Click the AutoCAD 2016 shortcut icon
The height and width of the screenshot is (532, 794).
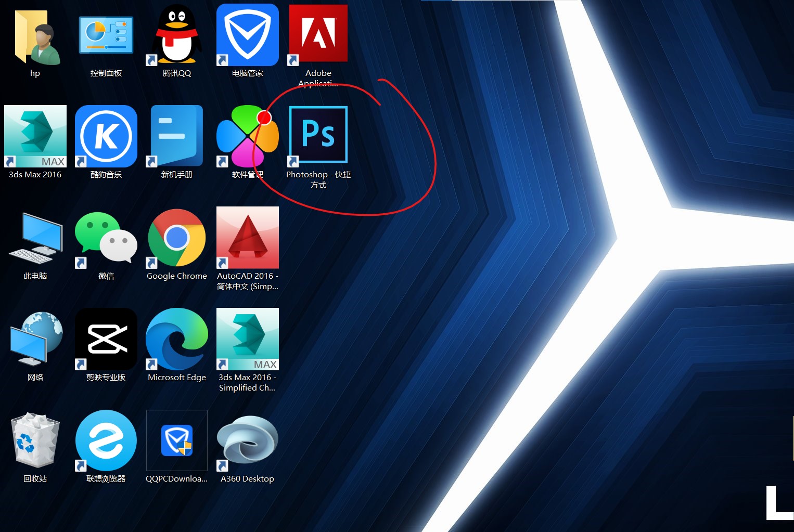[248, 238]
